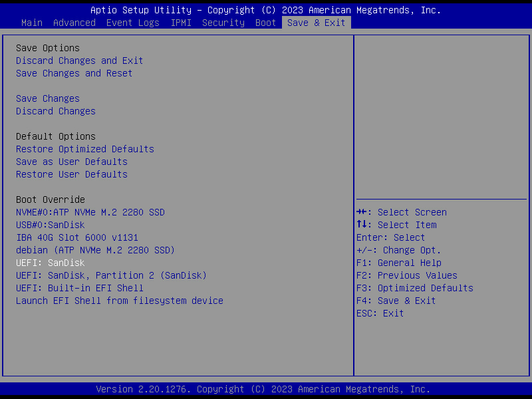Viewport: 532px width, 399px height.
Task: Choose Restore User Defaults
Action: tap(72, 174)
